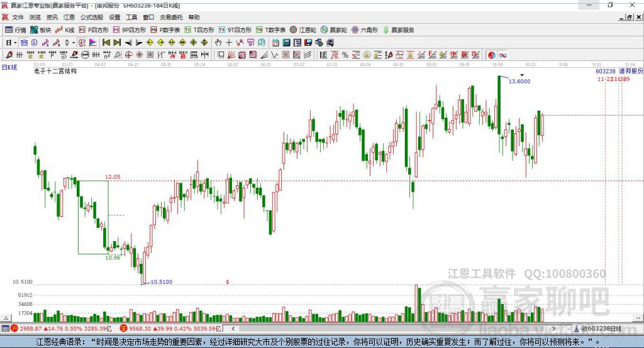Click the 13.6000 high price label

pos(519,81)
